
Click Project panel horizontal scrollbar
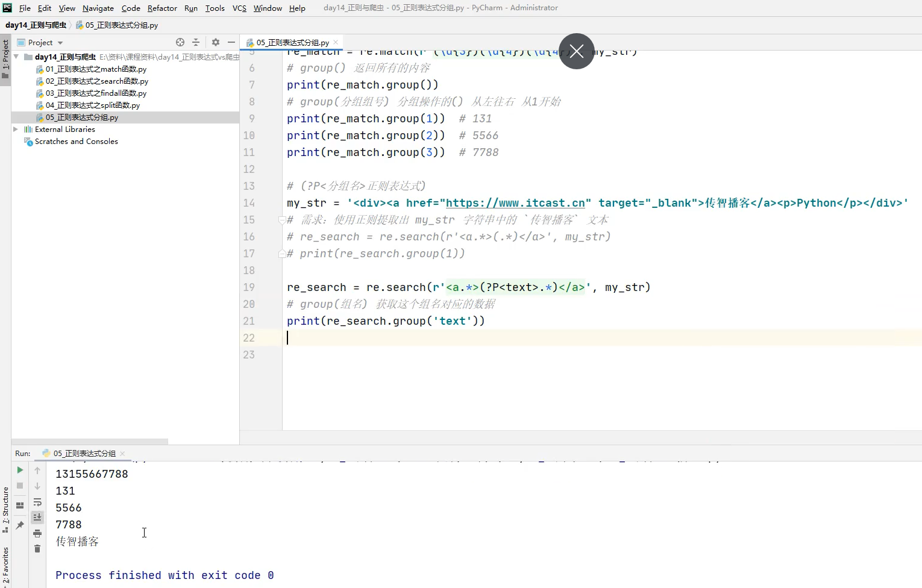click(89, 441)
